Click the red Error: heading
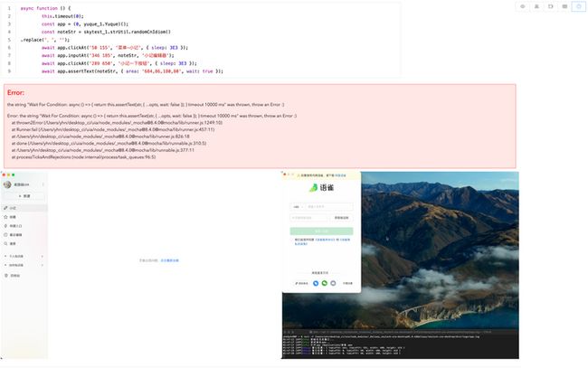 tap(15, 92)
